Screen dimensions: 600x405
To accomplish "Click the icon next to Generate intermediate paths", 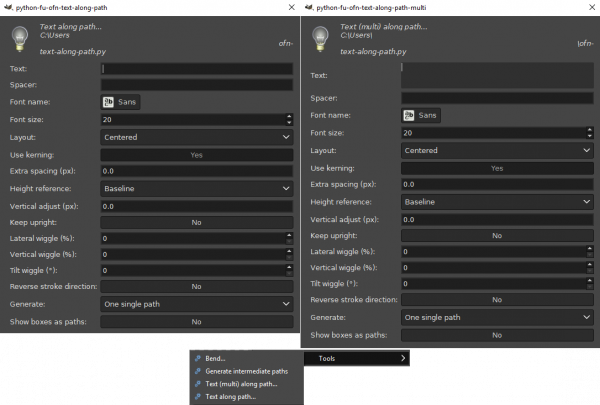I will (x=197, y=371).
